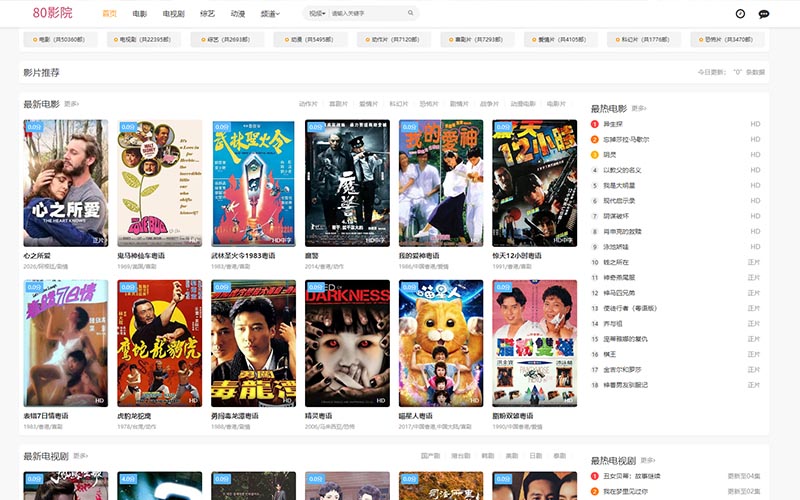Open the message bubble icon
The height and width of the screenshot is (500, 800).
tap(764, 14)
